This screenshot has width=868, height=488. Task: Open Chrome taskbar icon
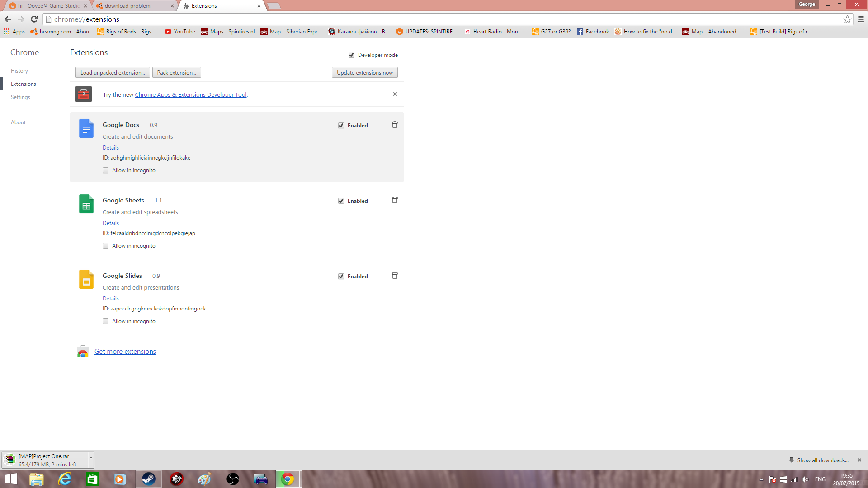click(x=288, y=479)
